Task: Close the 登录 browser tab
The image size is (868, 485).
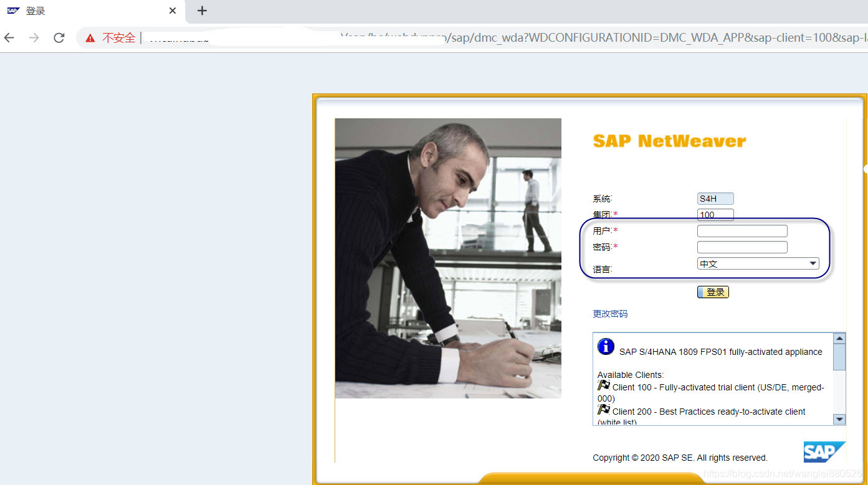Action: click(173, 11)
